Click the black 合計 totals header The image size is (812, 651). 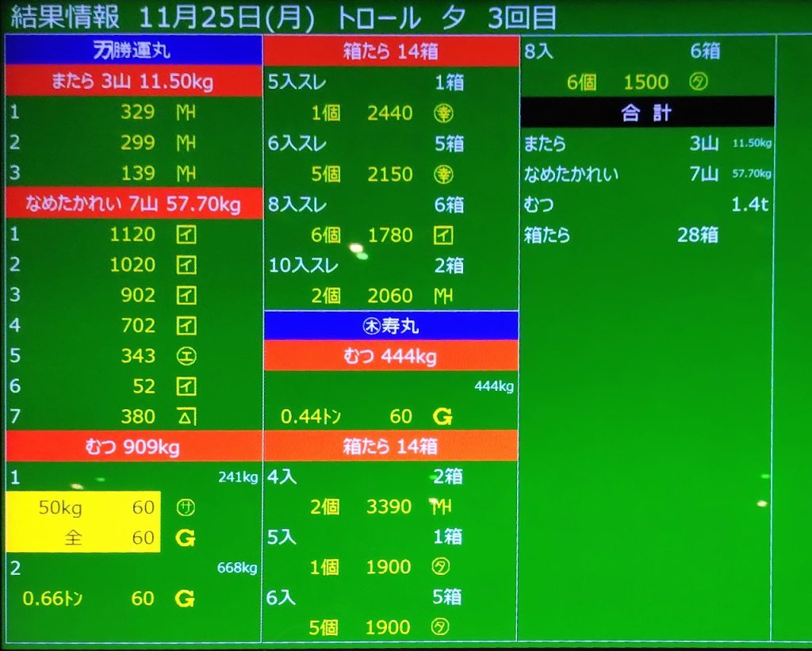click(647, 113)
